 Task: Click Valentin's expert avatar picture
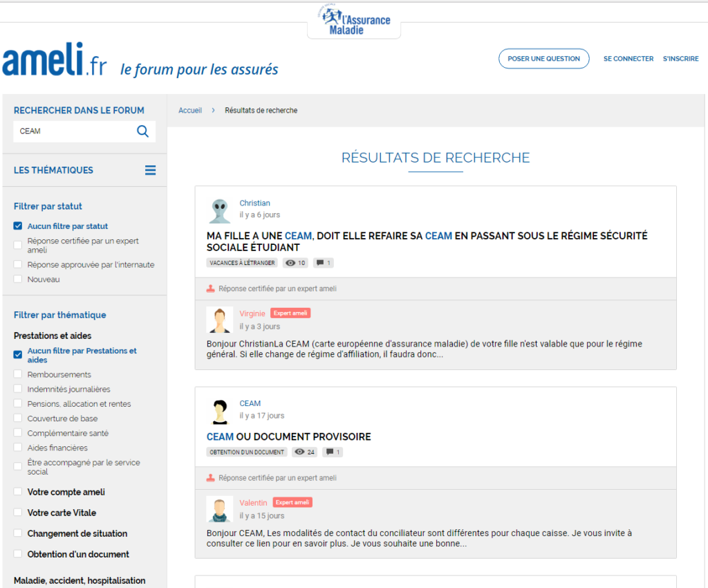point(220,509)
